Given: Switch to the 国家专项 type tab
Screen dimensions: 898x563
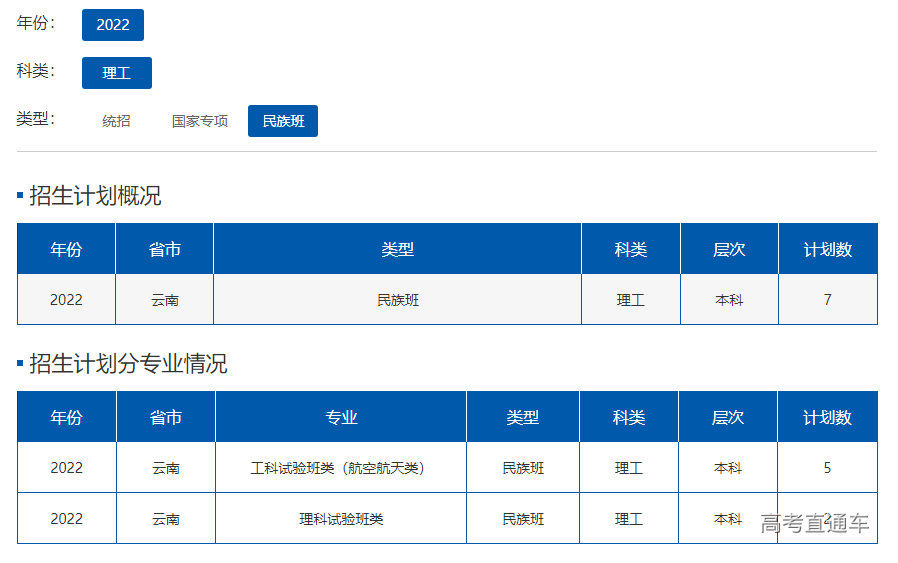Looking at the screenshot, I should [x=200, y=121].
